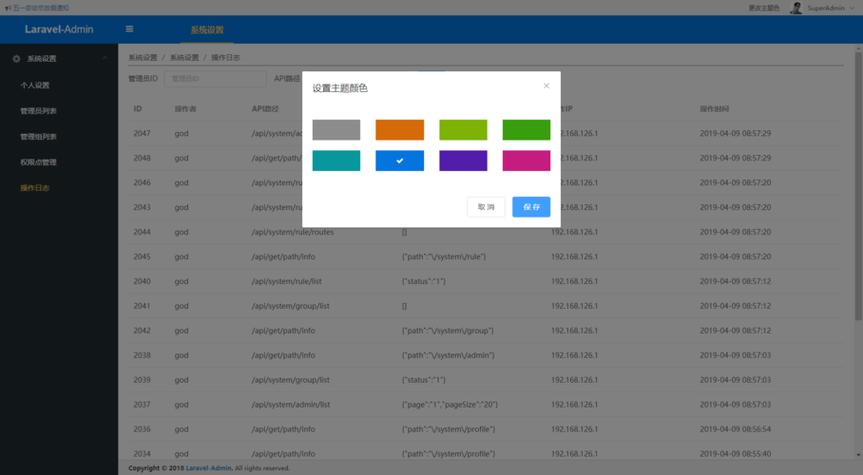The width and height of the screenshot is (863, 475).
Task: Click the 管理员ID input field
Action: tap(215, 79)
